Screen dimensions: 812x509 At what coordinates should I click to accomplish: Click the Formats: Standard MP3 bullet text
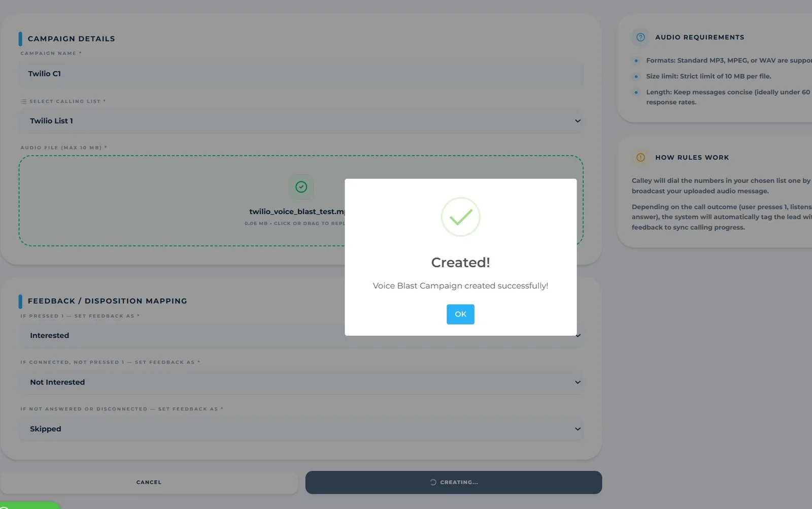coord(729,60)
